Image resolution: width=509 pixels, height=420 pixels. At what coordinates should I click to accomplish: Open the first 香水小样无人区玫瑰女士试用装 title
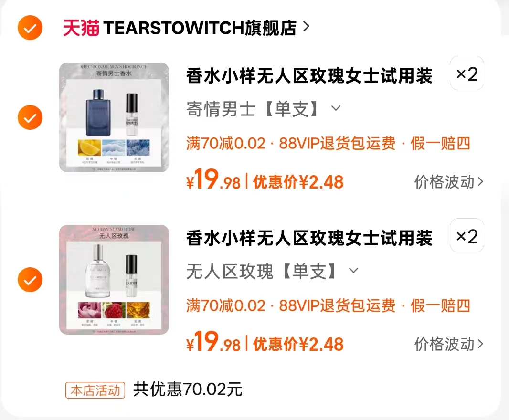[309, 76]
